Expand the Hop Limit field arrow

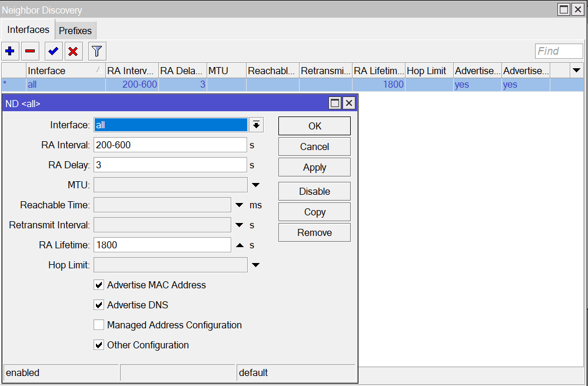pyautogui.click(x=255, y=265)
